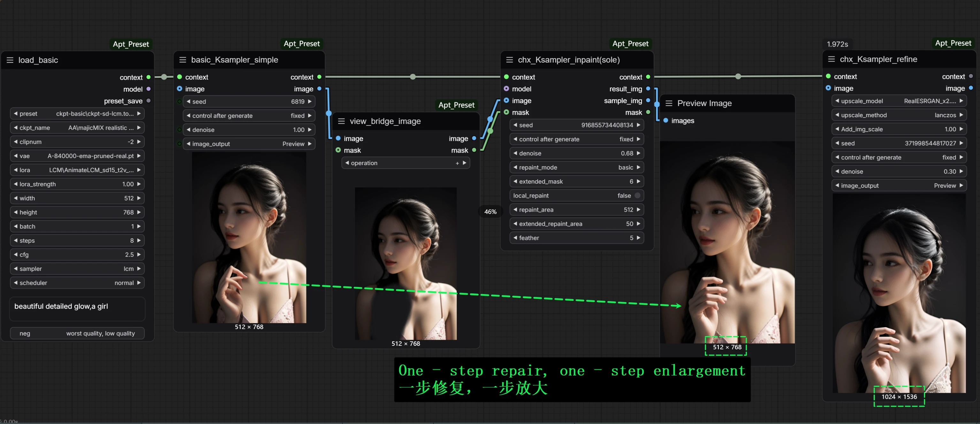Viewport: 980px width, 424px height.
Task: Click the positive prompt text box
Action: 77,309
